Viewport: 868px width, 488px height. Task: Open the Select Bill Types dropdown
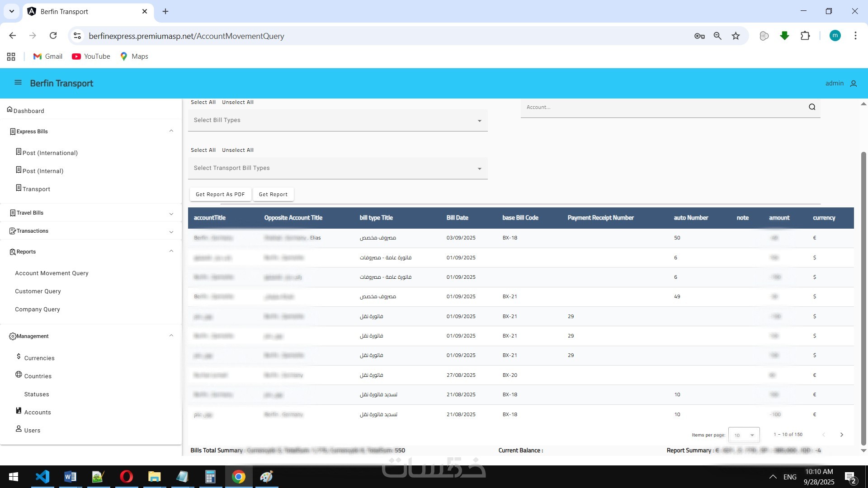pyautogui.click(x=337, y=121)
